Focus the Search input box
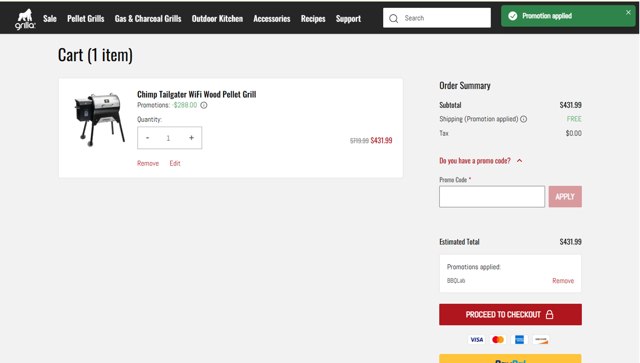This screenshot has width=640, height=363. point(437,18)
